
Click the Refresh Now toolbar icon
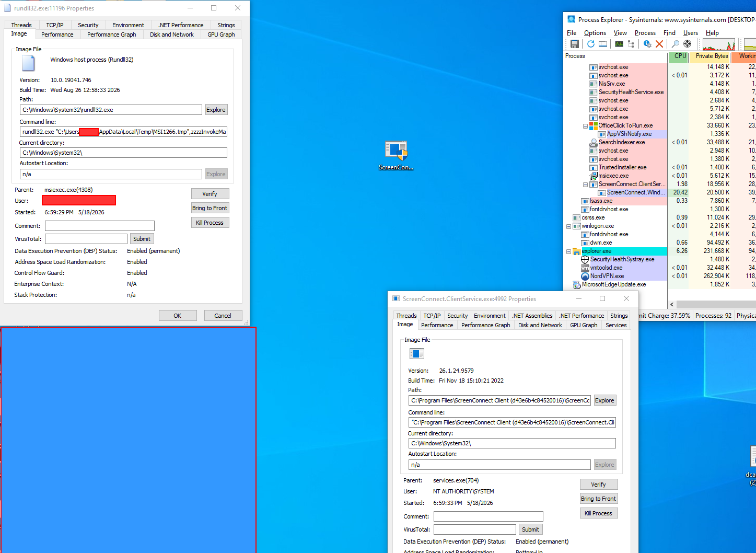(x=591, y=44)
